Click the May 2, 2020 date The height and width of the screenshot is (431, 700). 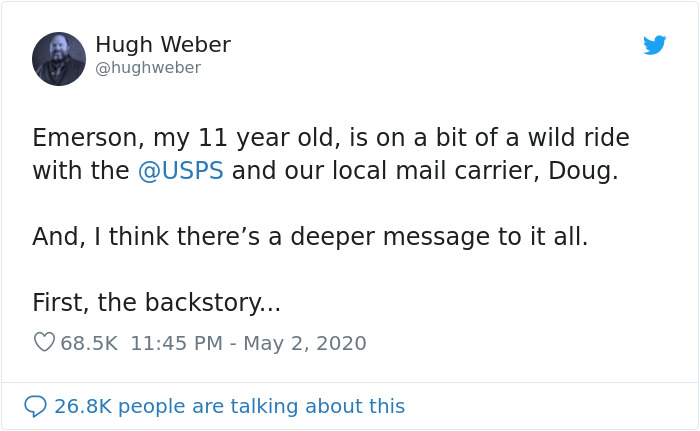point(305,343)
